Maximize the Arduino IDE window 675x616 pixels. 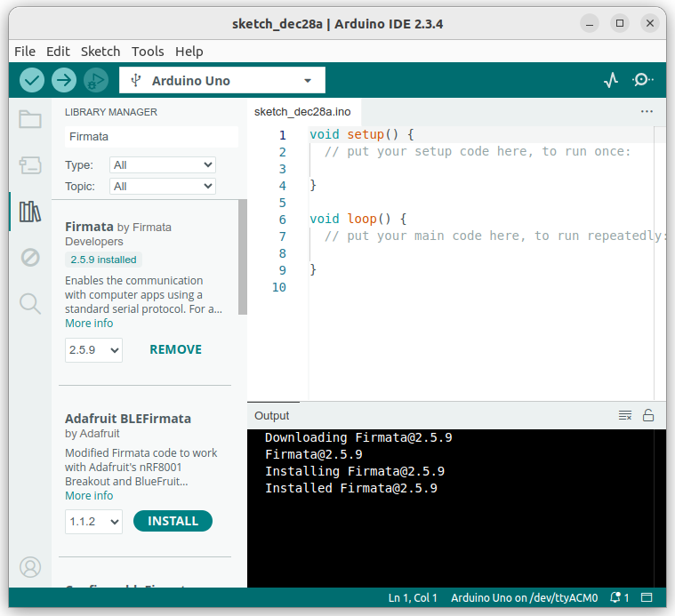click(x=620, y=23)
